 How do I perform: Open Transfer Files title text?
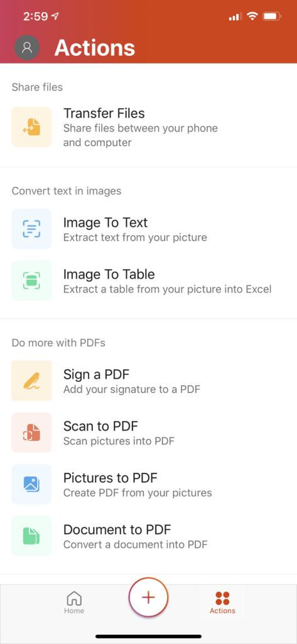(x=104, y=113)
